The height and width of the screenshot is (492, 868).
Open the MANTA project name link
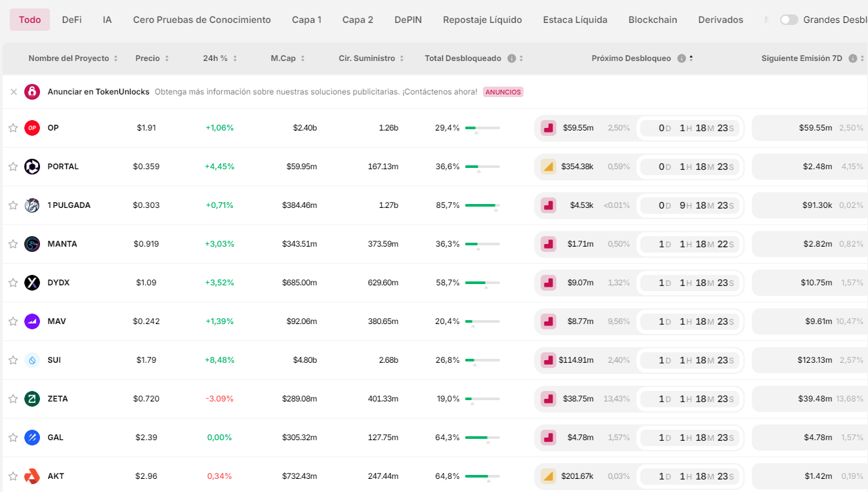[x=62, y=244]
